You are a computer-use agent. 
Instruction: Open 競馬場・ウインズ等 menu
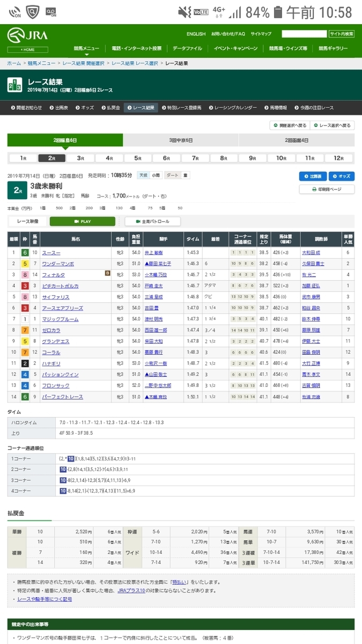[x=287, y=48]
